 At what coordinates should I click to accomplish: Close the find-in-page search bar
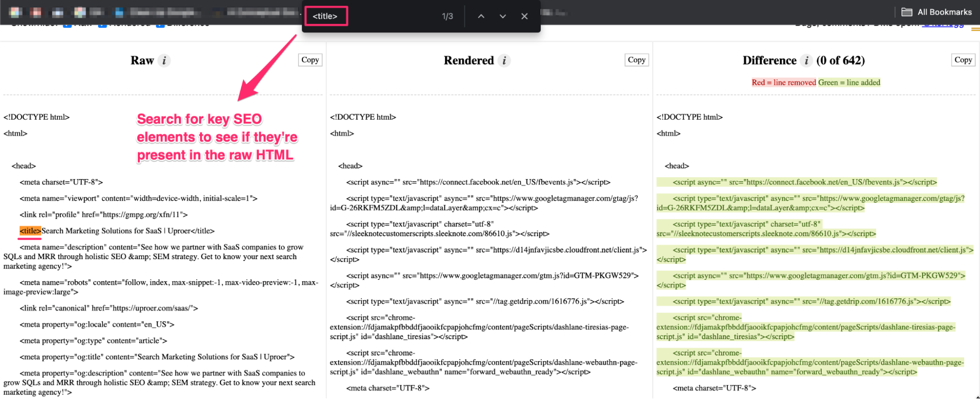click(524, 16)
